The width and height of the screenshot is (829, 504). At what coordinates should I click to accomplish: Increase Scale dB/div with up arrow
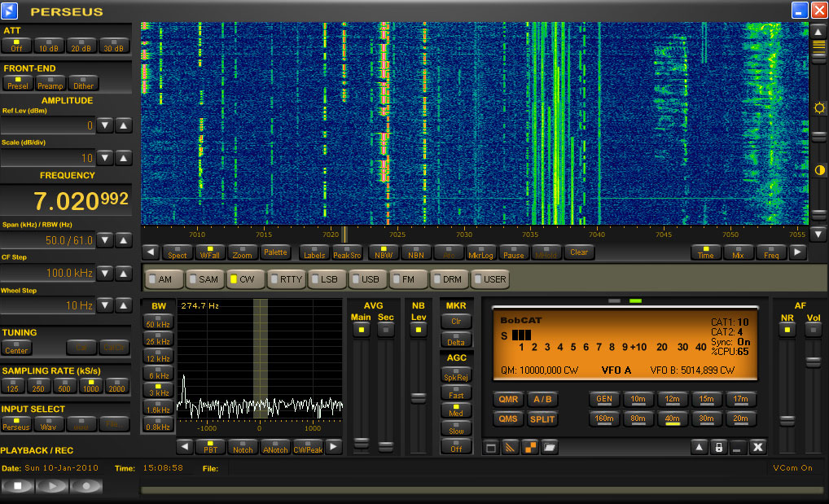(123, 158)
